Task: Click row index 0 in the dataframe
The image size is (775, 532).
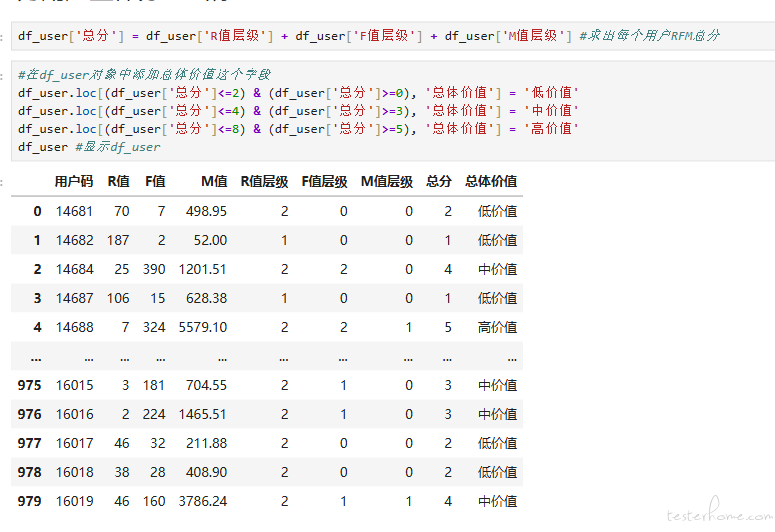Action: coord(37,211)
